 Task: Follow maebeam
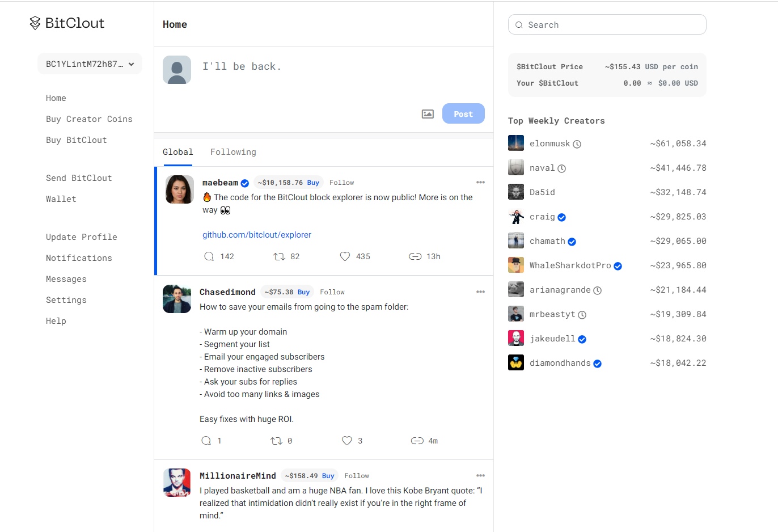pyautogui.click(x=341, y=183)
